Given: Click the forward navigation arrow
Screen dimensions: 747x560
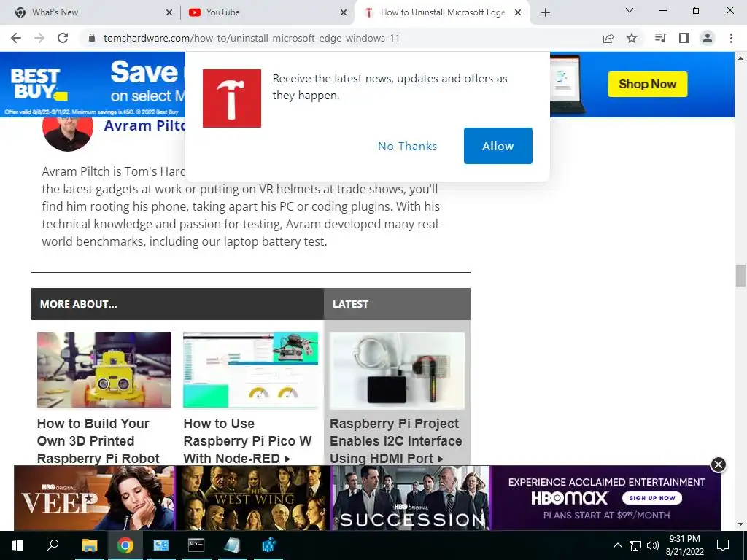Looking at the screenshot, I should click(39, 38).
